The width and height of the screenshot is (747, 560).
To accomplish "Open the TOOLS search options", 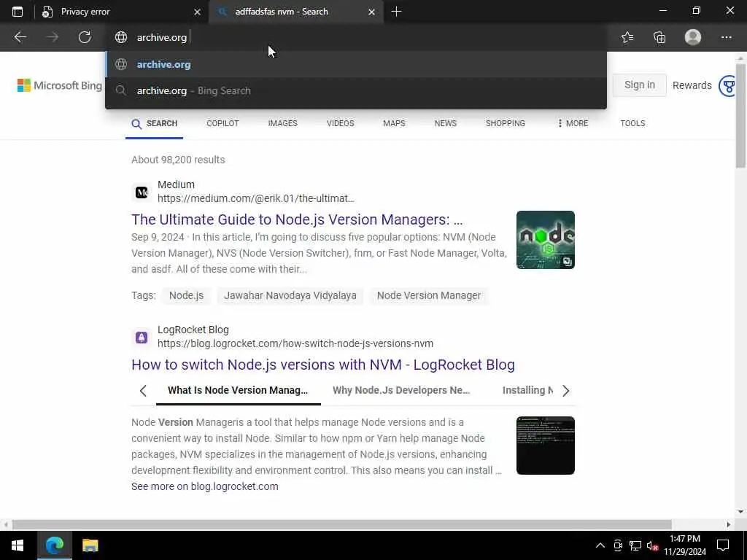I will [632, 123].
